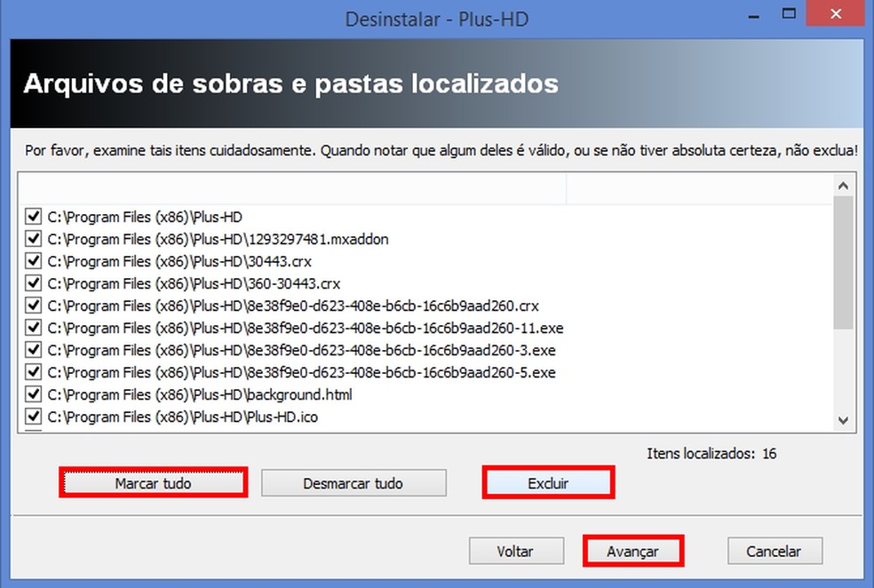Toggle checkbox for Plus-HD.ico

34,417
